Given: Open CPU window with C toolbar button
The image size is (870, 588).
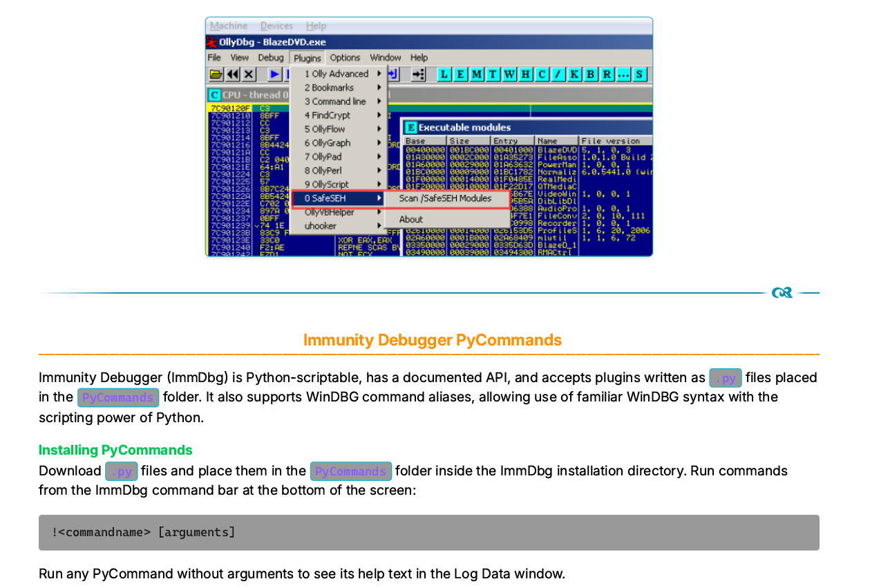Looking at the screenshot, I should [x=542, y=74].
